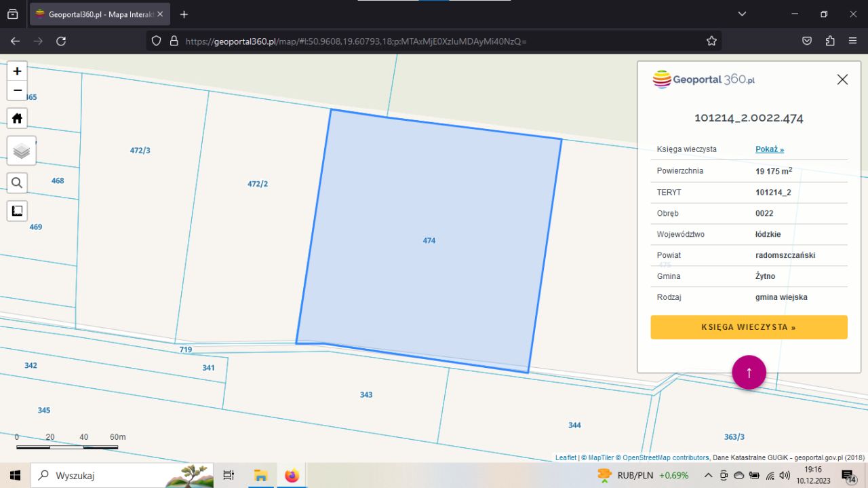This screenshot has width=868, height=488.
Task: Open a new browser tab
Action: (184, 14)
